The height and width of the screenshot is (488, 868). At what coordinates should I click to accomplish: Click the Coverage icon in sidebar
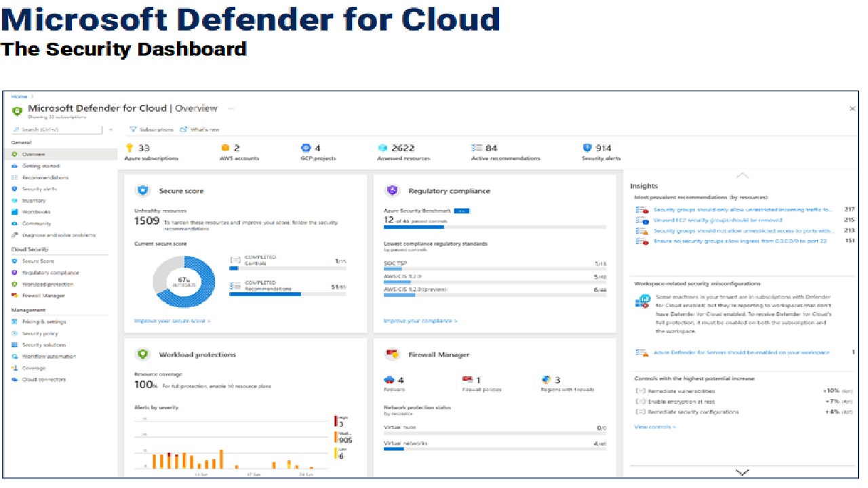[14, 368]
